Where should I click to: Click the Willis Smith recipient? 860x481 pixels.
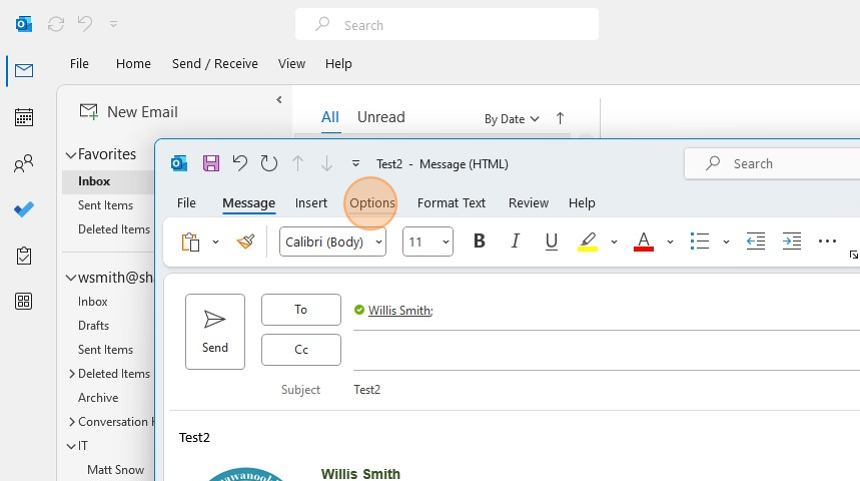tap(400, 310)
